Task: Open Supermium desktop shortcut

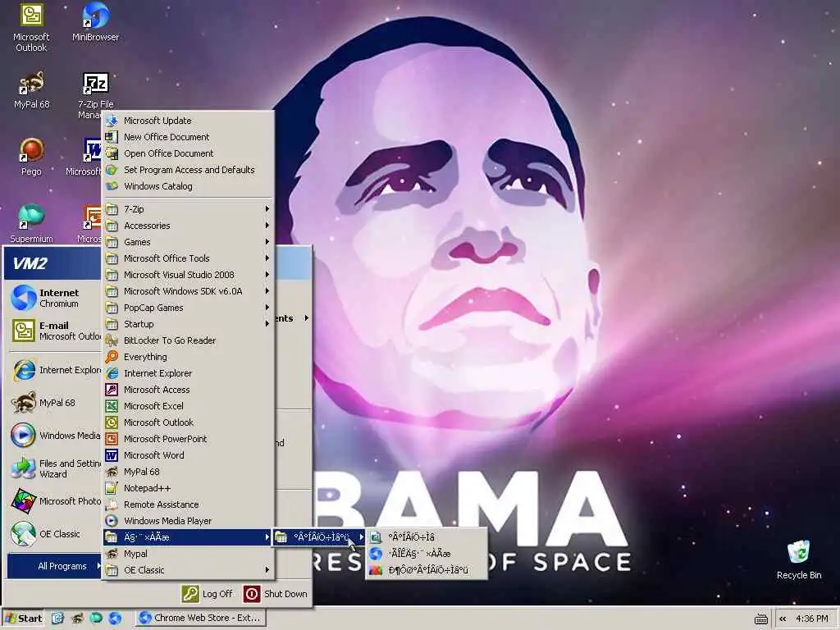Action: coord(31,224)
